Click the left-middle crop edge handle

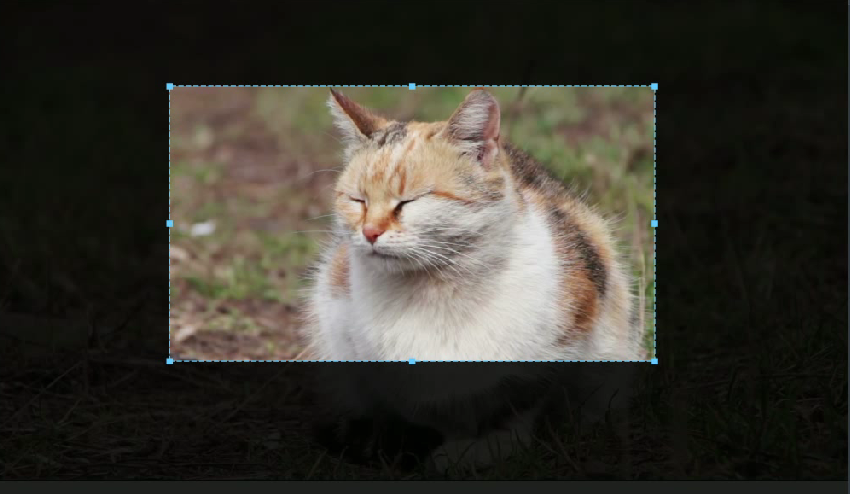[x=170, y=224]
